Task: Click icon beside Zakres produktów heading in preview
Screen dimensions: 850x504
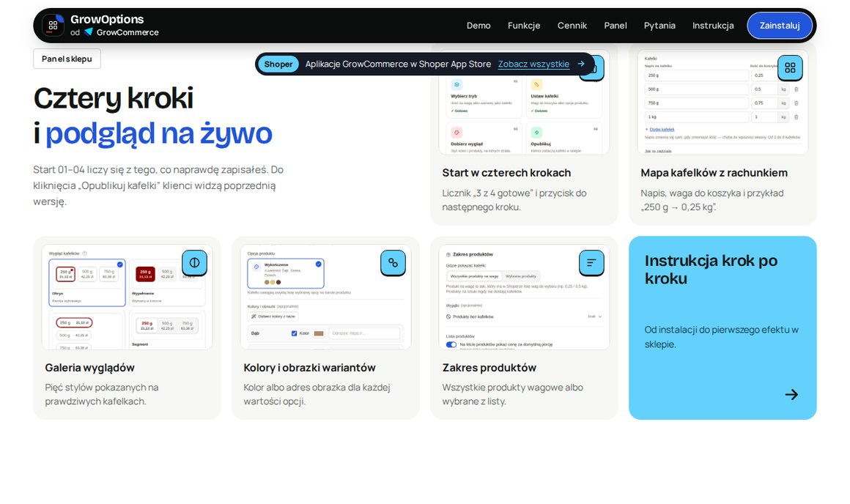Action: (x=448, y=254)
